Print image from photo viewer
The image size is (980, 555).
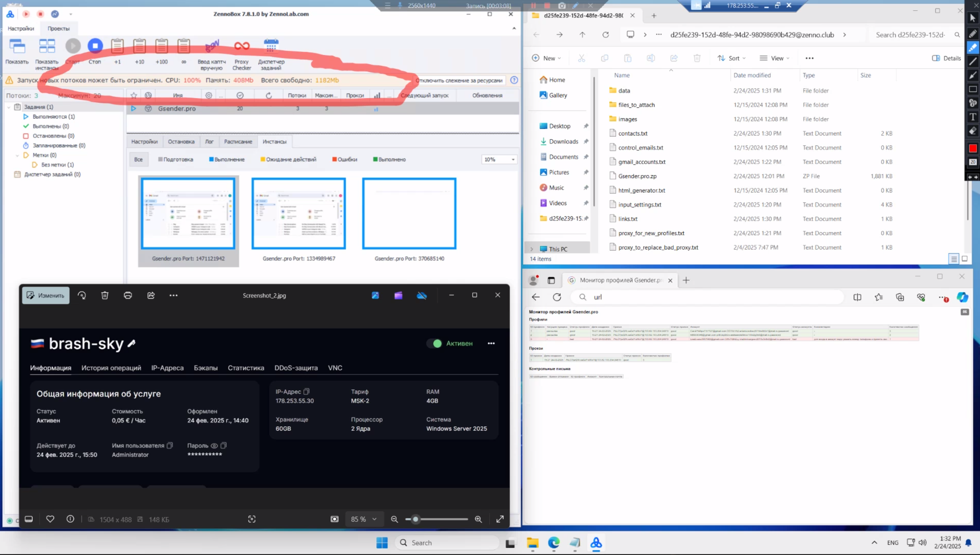(128, 295)
